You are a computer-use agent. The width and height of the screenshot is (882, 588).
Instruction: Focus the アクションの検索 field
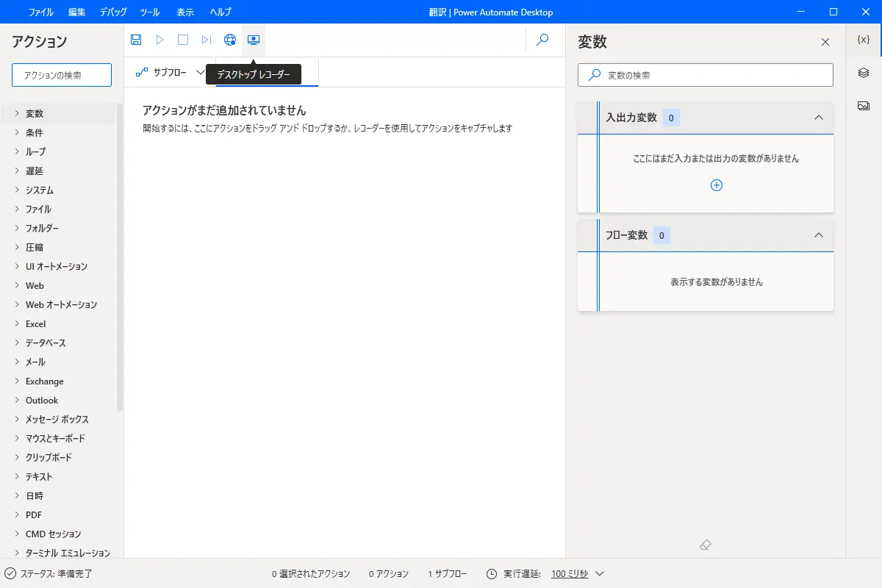coord(62,75)
